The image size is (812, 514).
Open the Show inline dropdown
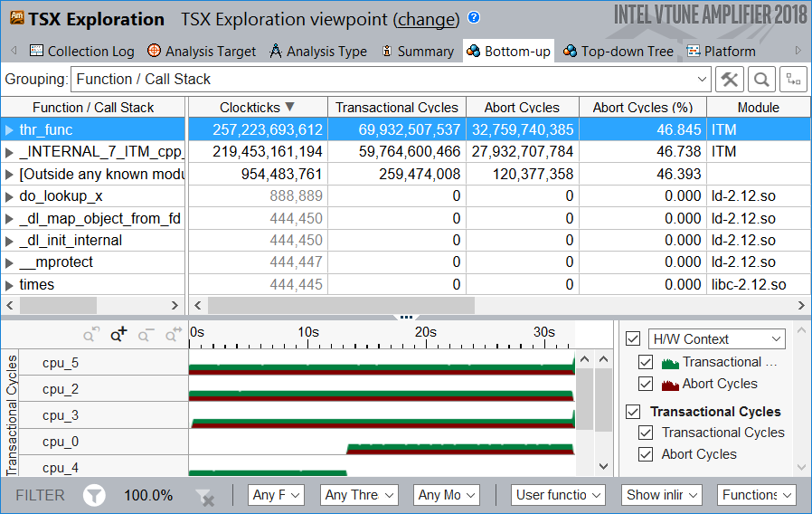(662, 495)
